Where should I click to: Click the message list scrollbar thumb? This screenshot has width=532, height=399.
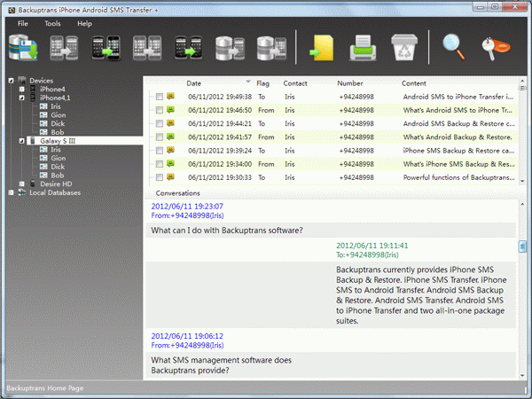coord(522,88)
